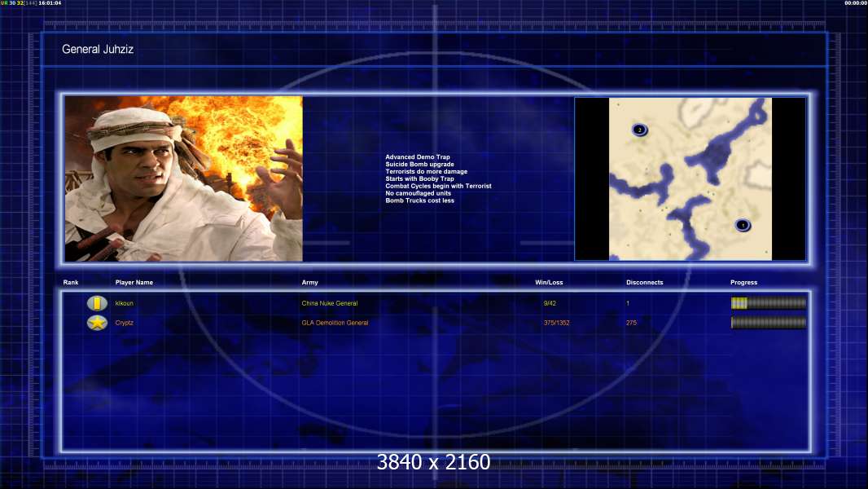
Task: Click the General Juhziz portrait image
Action: 184,178
